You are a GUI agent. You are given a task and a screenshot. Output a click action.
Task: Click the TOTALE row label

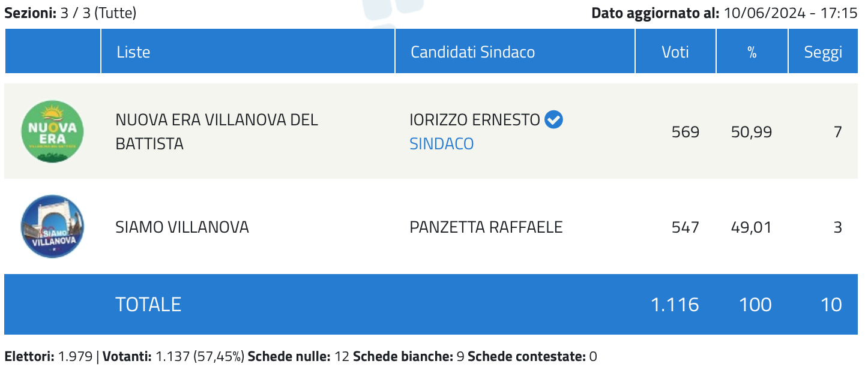tap(148, 305)
